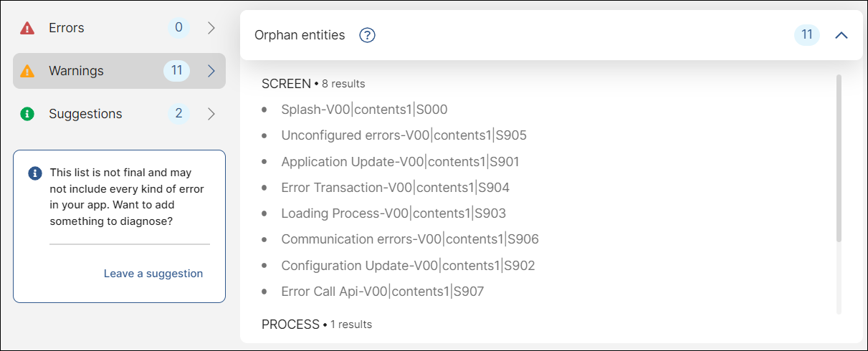Screen dimensions: 868x351
Task: Open Application Update-V00 S901 entry
Action: tap(400, 162)
